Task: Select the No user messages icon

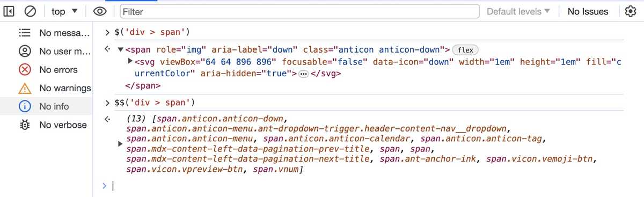Action: tap(25, 52)
